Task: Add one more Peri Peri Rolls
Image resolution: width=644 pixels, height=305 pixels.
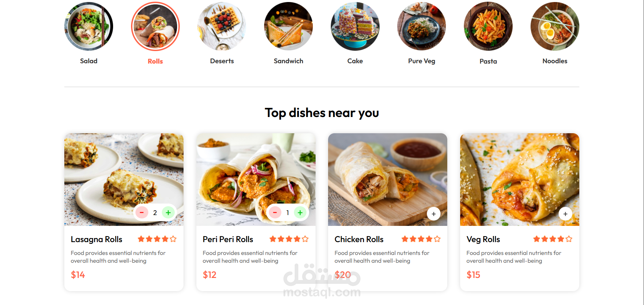Action: (300, 213)
